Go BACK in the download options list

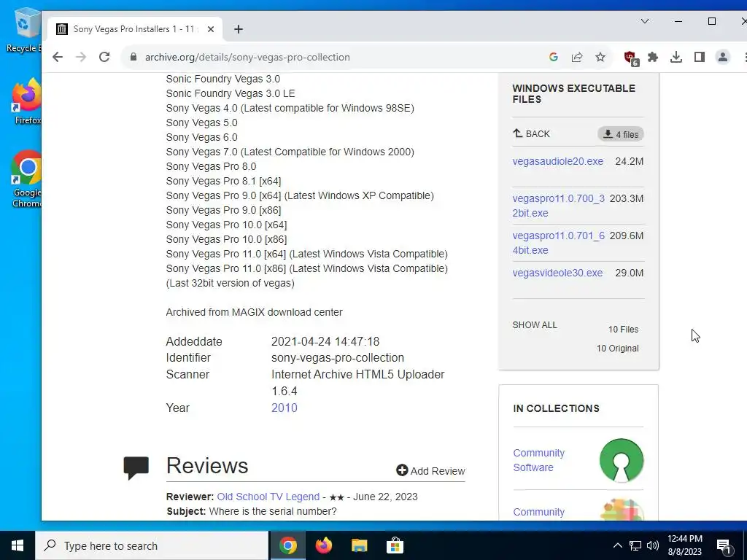(x=531, y=134)
